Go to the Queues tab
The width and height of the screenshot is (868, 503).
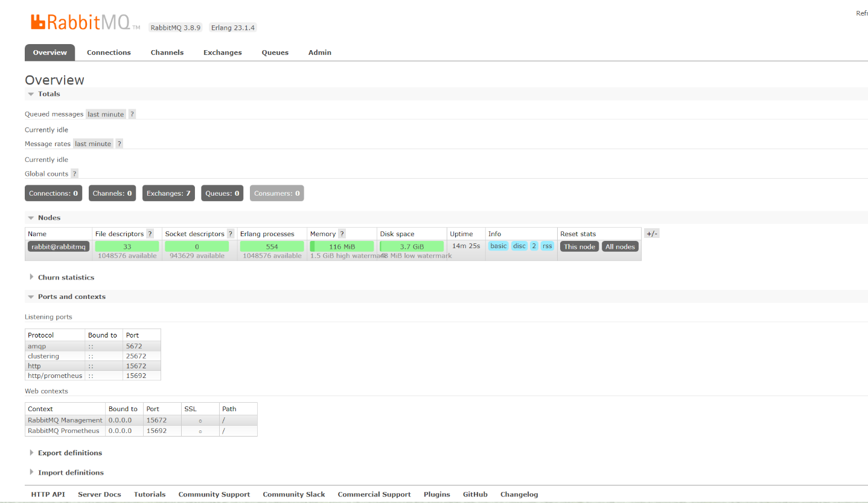tap(275, 53)
